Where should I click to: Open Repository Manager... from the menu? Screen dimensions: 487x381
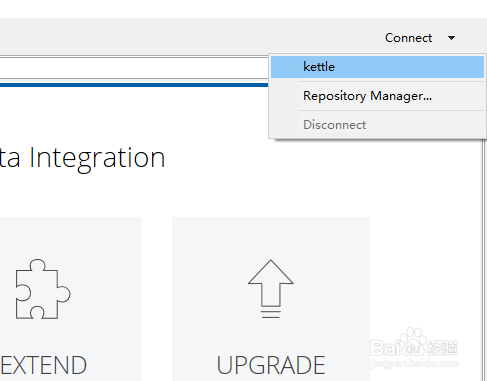point(377,96)
